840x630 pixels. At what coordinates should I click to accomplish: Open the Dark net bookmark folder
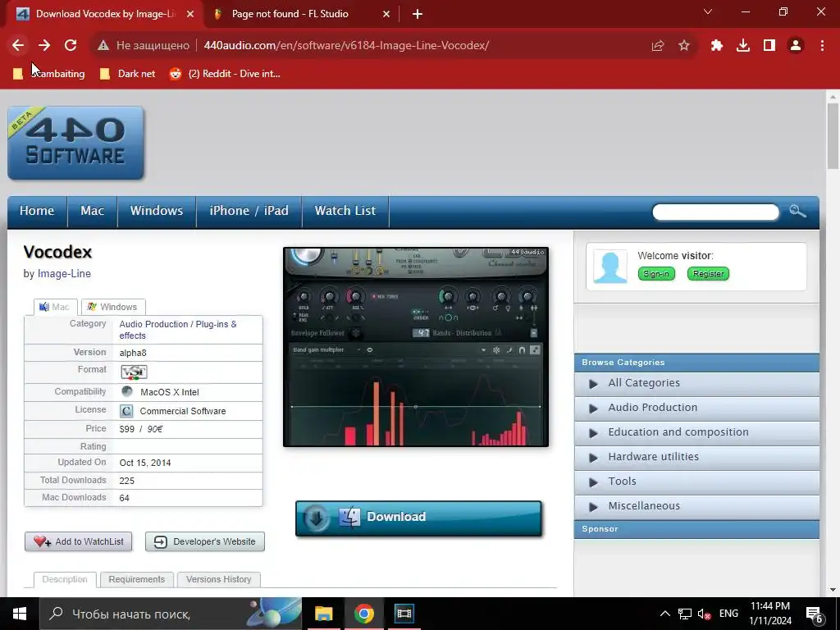coord(127,74)
